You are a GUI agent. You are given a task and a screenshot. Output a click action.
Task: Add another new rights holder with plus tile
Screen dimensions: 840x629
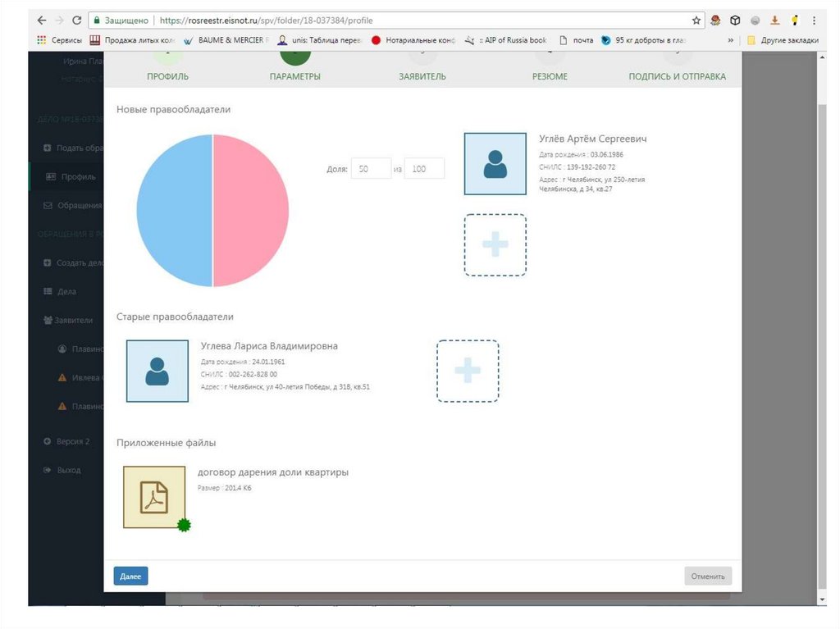(x=495, y=244)
